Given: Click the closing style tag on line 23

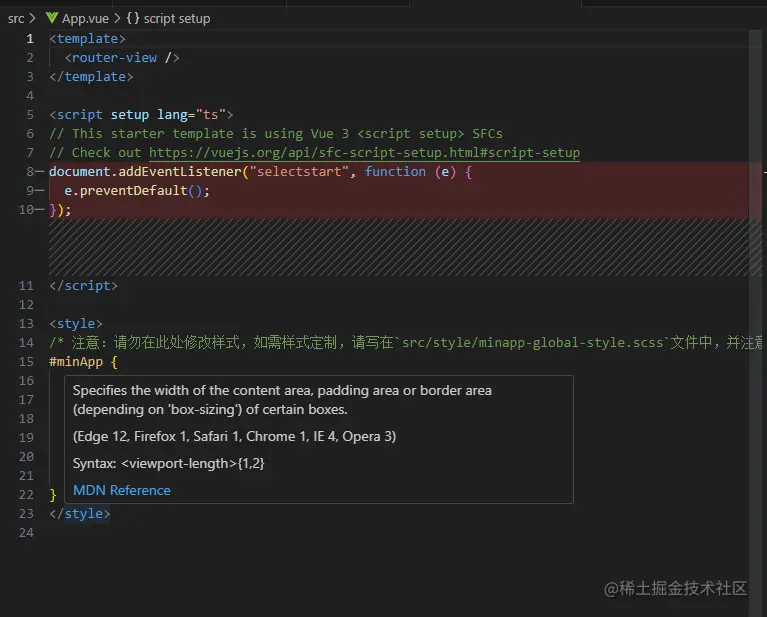Looking at the screenshot, I should click(80, 514).
